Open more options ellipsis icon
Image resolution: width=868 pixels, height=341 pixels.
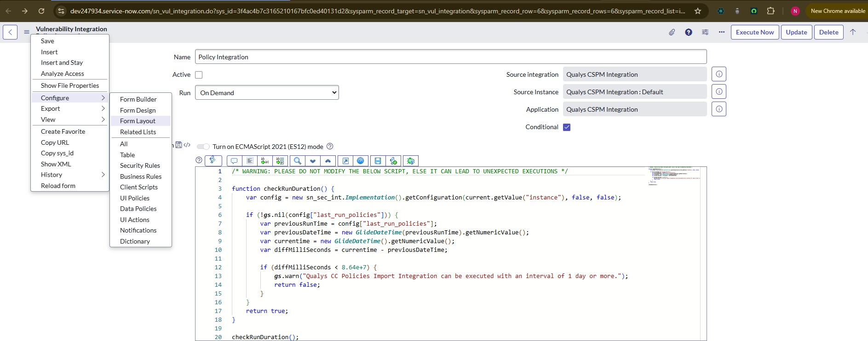[722, 32]
